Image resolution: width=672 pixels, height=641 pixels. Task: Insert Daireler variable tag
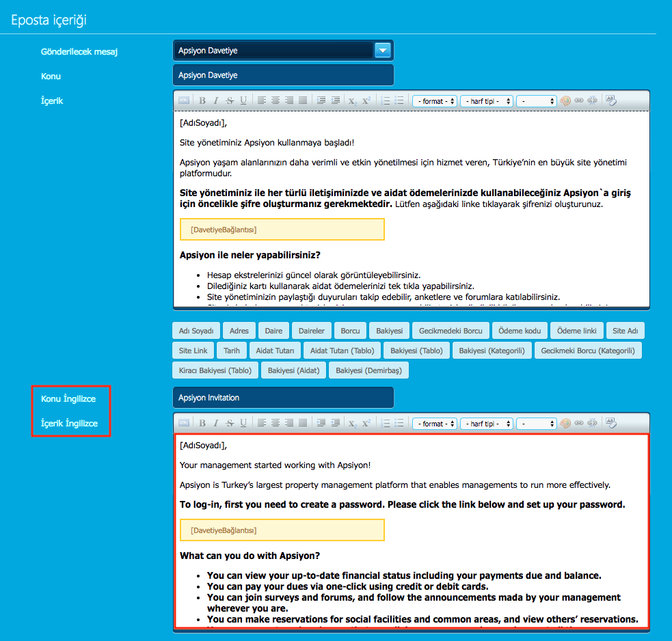tap(312, 331)
